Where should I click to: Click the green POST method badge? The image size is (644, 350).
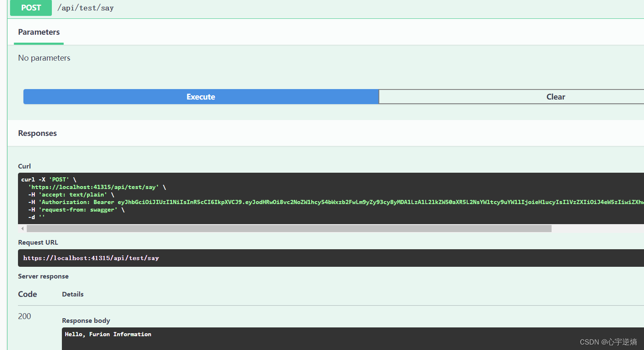coord(31,8)
